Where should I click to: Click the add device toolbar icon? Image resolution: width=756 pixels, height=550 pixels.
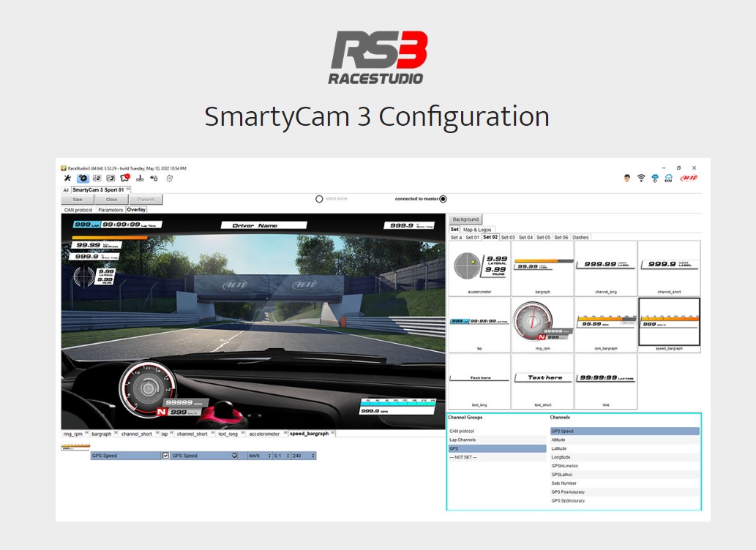pos(154,178)
